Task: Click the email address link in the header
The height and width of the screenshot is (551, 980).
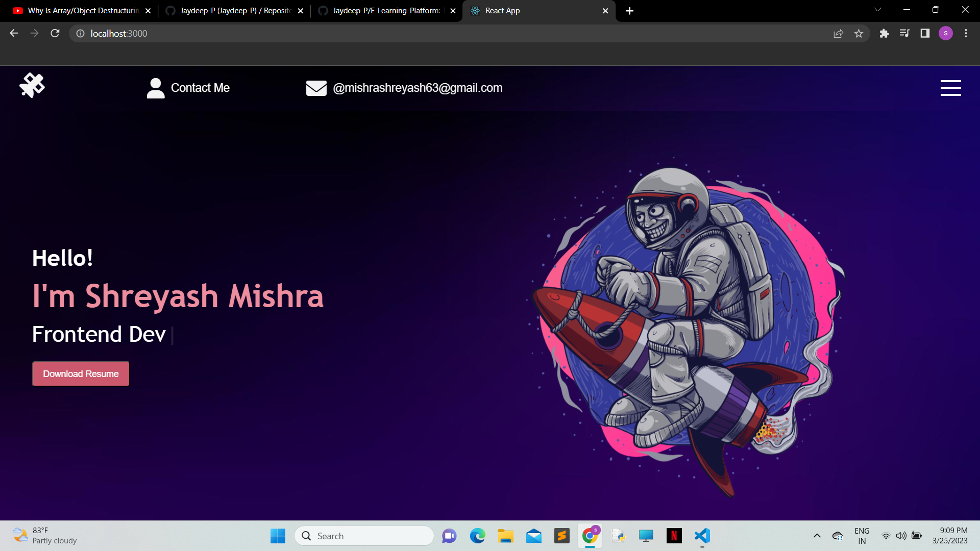Action: coord(418,87)
